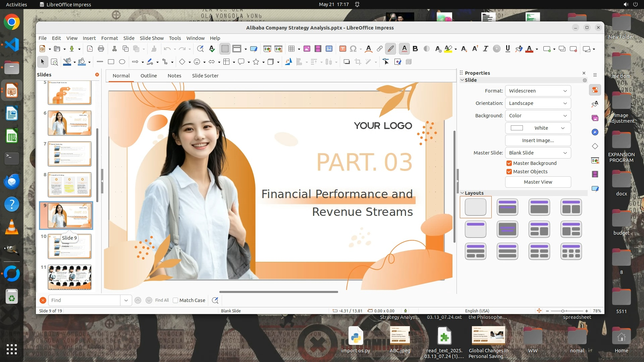Select slide 11 thumbnail in Slides panel
The image size is (644, 362).
click(x=69, y=277)
